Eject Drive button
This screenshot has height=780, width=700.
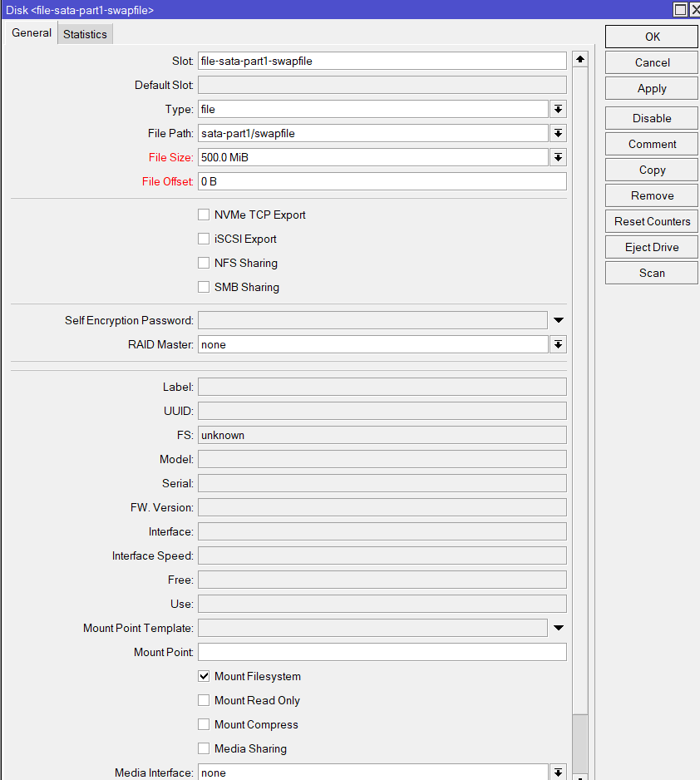click(x=652, y=248)
